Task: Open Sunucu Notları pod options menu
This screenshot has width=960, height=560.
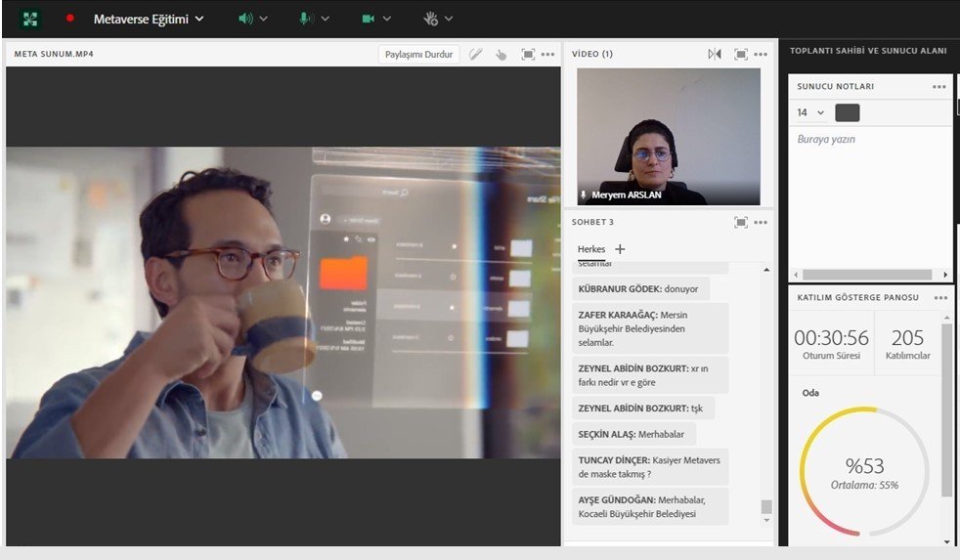Action: point(939,87)
